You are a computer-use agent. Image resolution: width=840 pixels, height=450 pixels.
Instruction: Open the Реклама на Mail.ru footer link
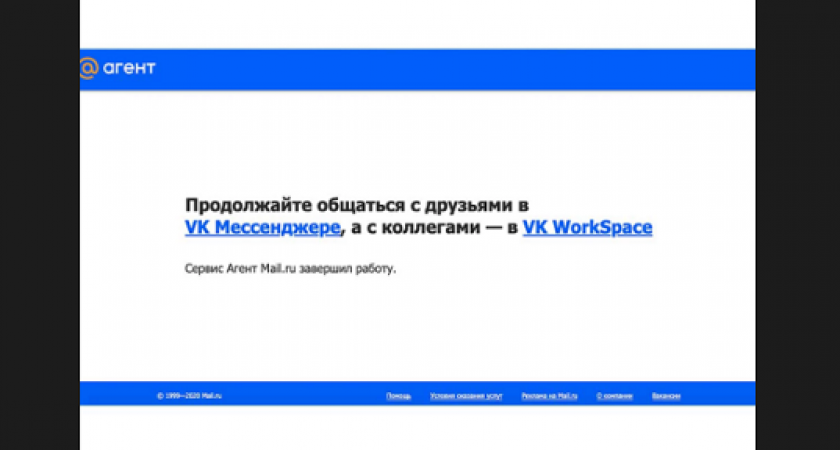tap(549, 396)
